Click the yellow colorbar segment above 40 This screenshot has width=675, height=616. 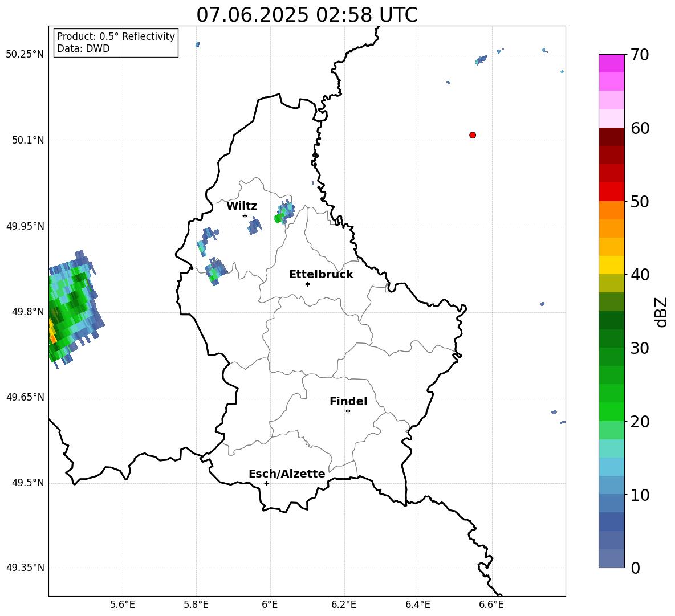(x=611, y=265)
